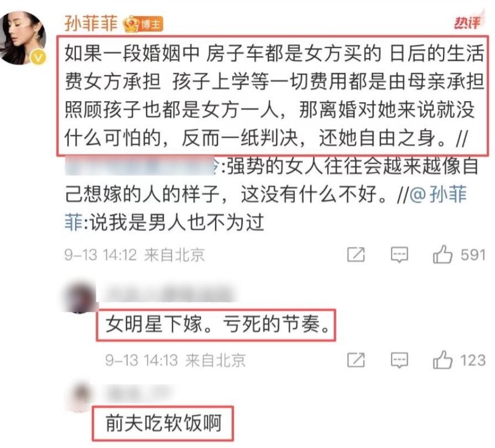The height and width of the screenshot is (448, 495).
Task: Tap the blurred username of the second commenter
Action: tap(168, 295)
